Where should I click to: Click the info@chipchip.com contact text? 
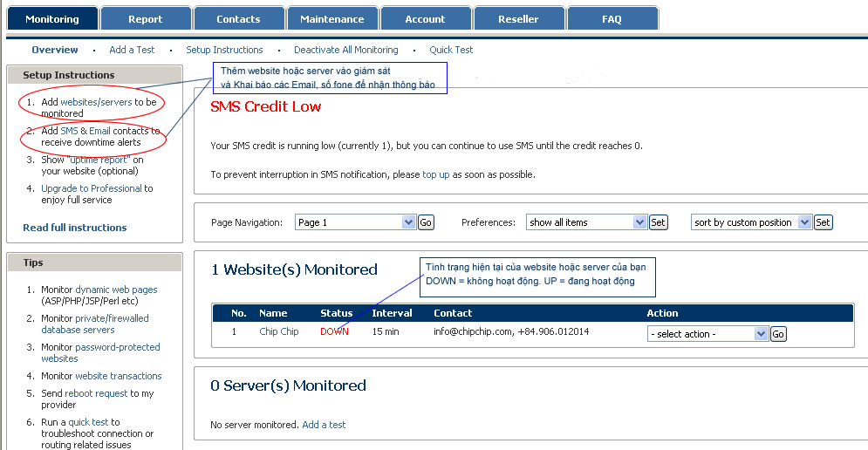[x=474, y=331]
